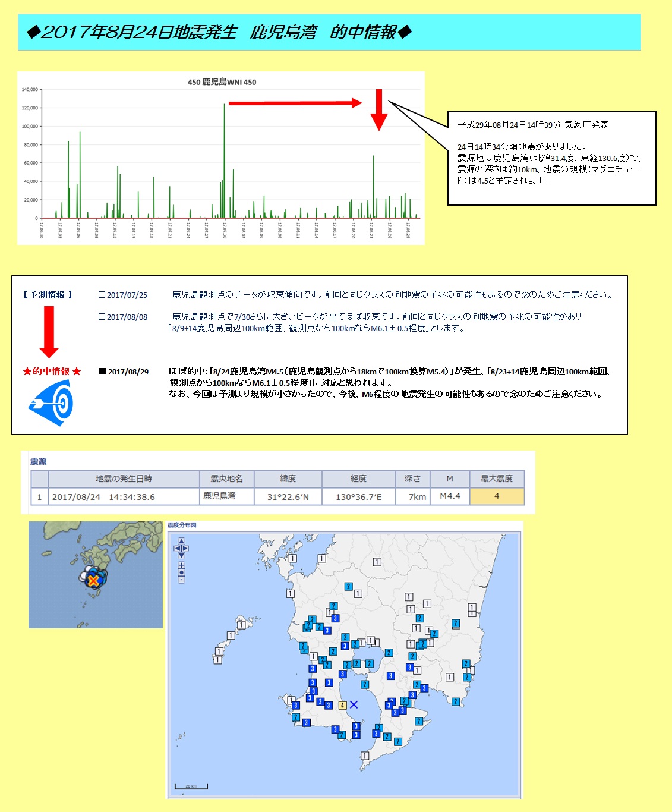Click the 震度分布図 map title
This screenshot has width=672, height=812.
tap(182, 525)
